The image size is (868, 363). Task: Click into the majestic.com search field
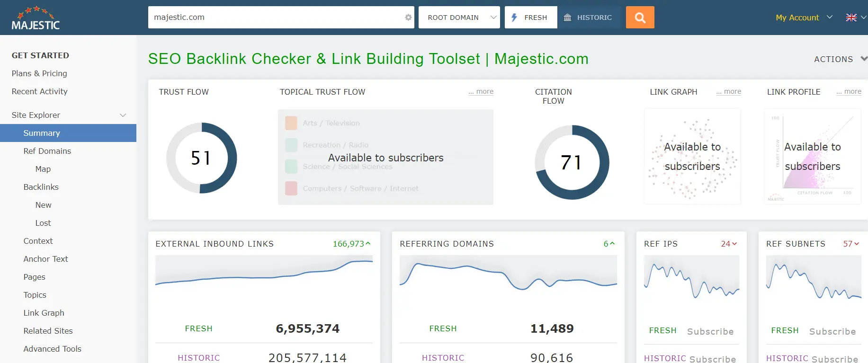[275, 18]
